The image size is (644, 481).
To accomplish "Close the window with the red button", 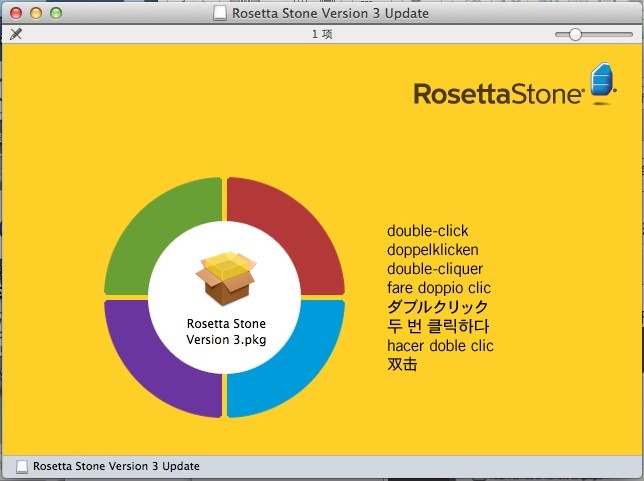I will click(16, 13).
